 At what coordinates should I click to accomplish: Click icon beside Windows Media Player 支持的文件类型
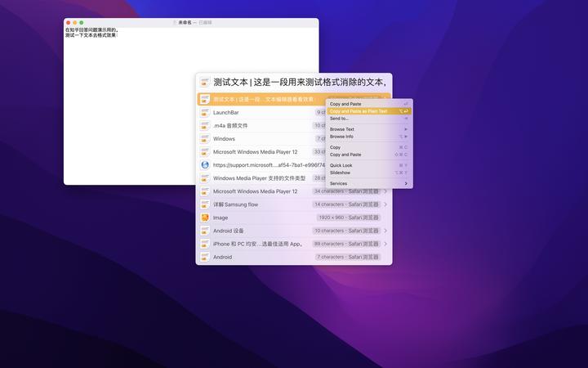click(205, 178)
